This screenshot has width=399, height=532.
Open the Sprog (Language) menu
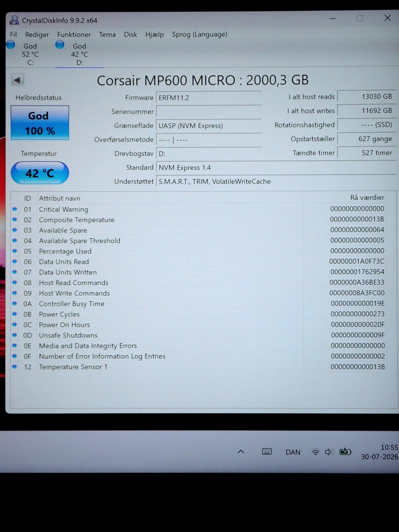199,34
